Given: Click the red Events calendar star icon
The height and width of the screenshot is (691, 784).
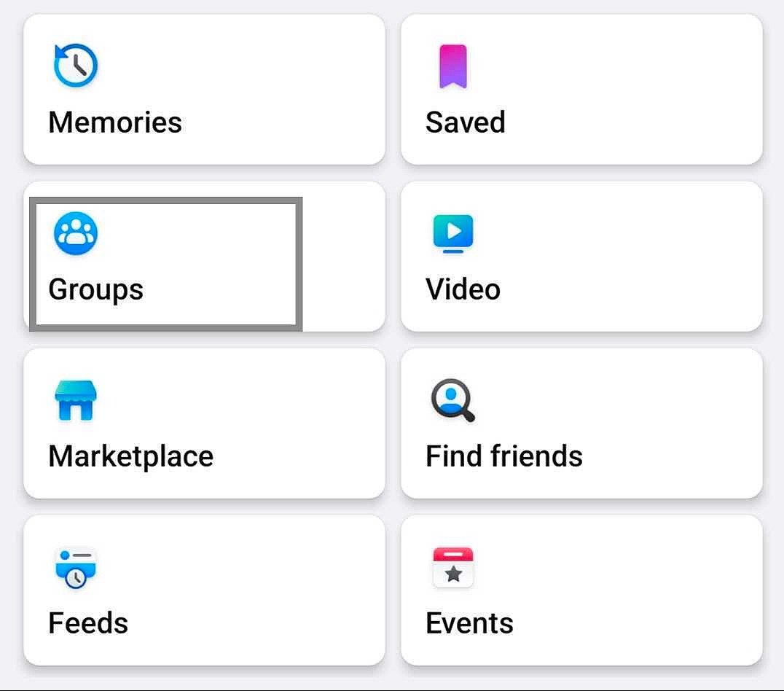Looking at the screenshot, I should 452,566.
